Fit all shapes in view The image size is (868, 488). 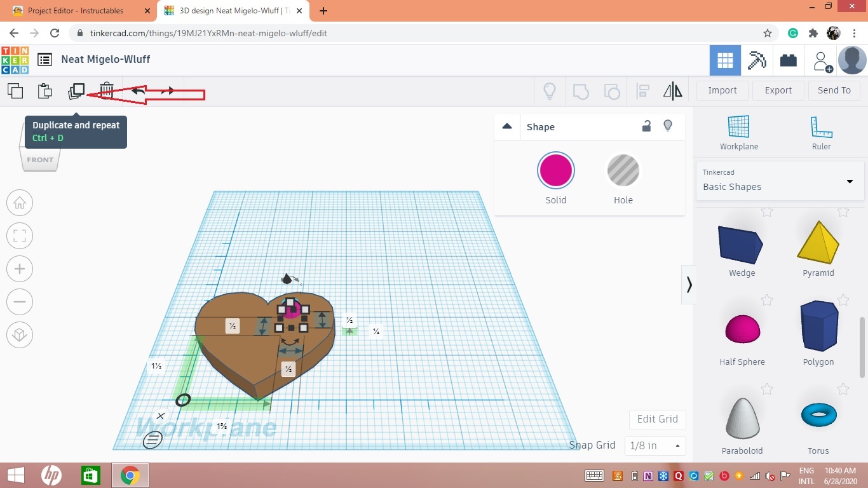point(20,236)
